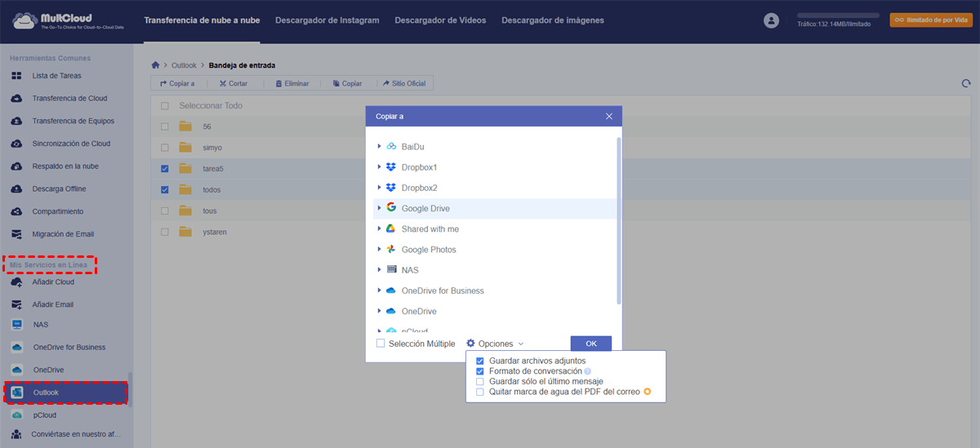Check the box for folder simyo
The width and height of the screenshot is (980, 448).
point(165,148)
